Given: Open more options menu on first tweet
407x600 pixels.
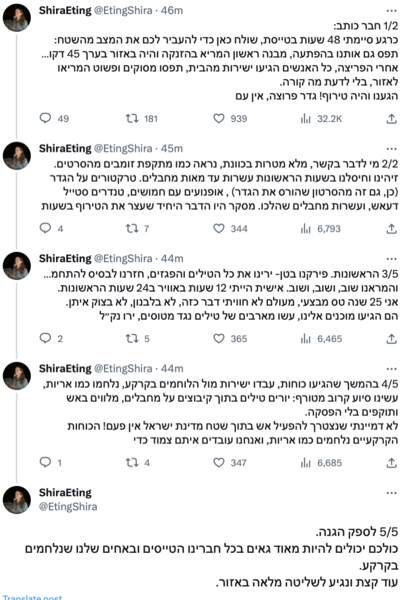Looking at the screenshot, I should (x=392, y=11).
